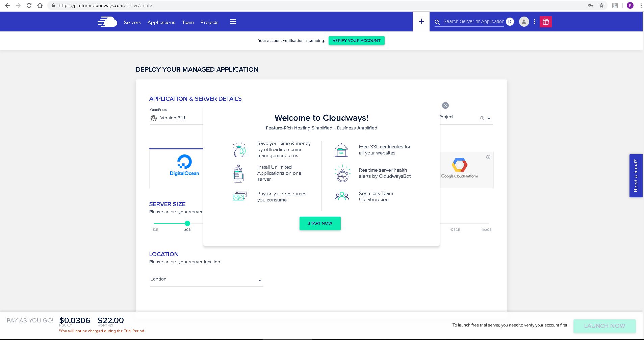
Task: Click the browser back arrow
Action: pos(7,5)
